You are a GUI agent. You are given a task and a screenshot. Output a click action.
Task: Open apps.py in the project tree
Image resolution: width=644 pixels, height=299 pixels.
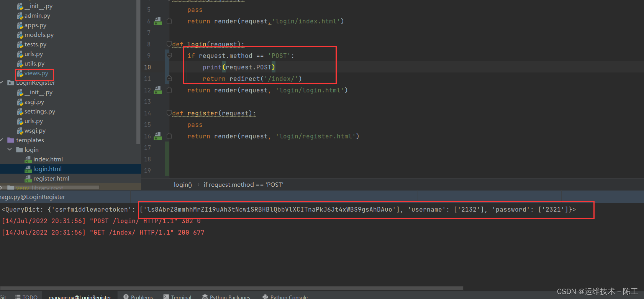[x=35, y=25]
